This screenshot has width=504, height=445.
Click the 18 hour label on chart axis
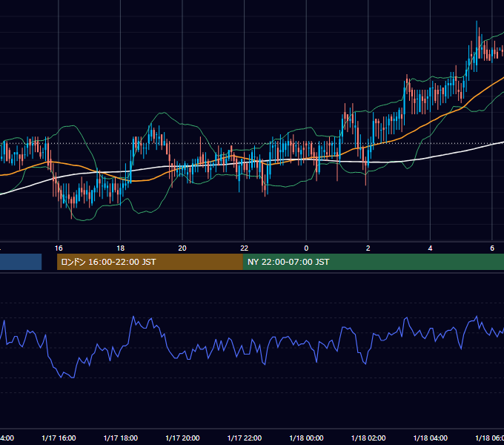tap(121, 248)
